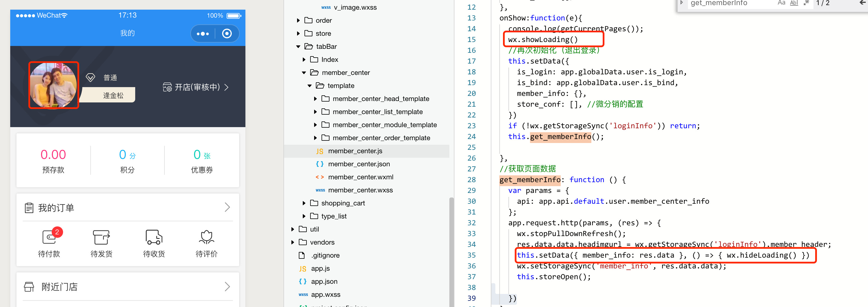Expand the member_center_head_template folder
The image size is (868, 307).
(x=315, y=99)
